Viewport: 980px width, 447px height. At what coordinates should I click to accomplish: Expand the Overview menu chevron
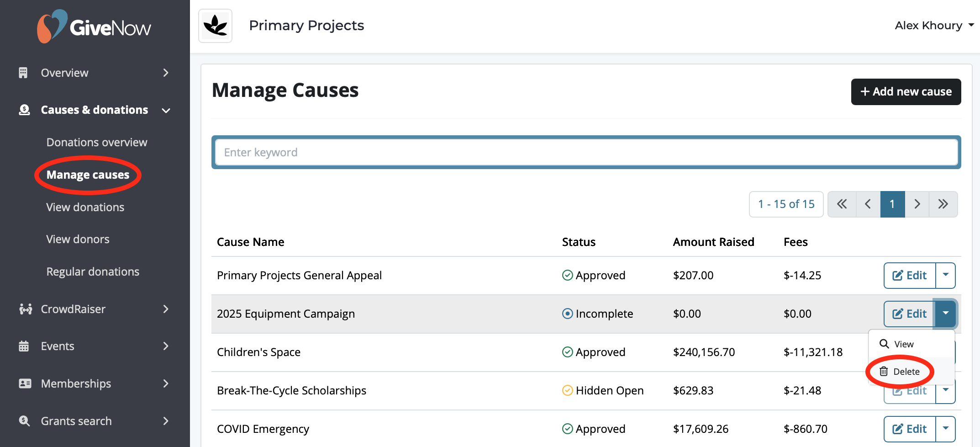pyautogui.click(x=166, y=73)
